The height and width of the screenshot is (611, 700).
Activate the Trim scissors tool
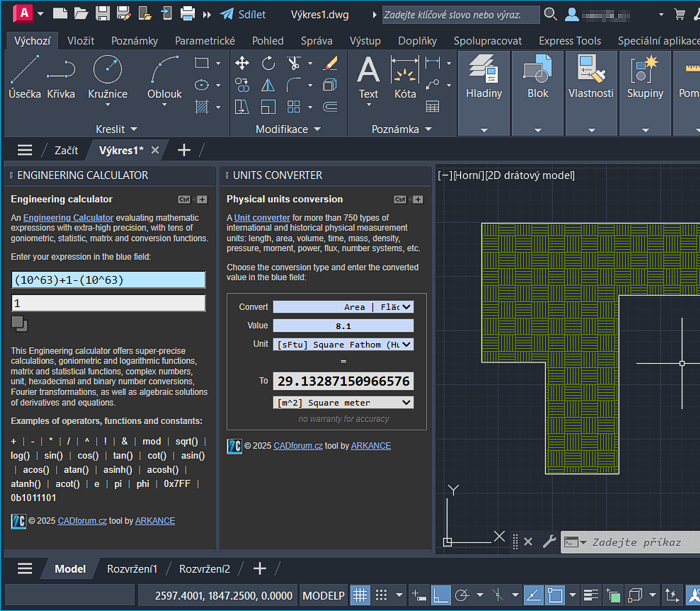point(293,63)
